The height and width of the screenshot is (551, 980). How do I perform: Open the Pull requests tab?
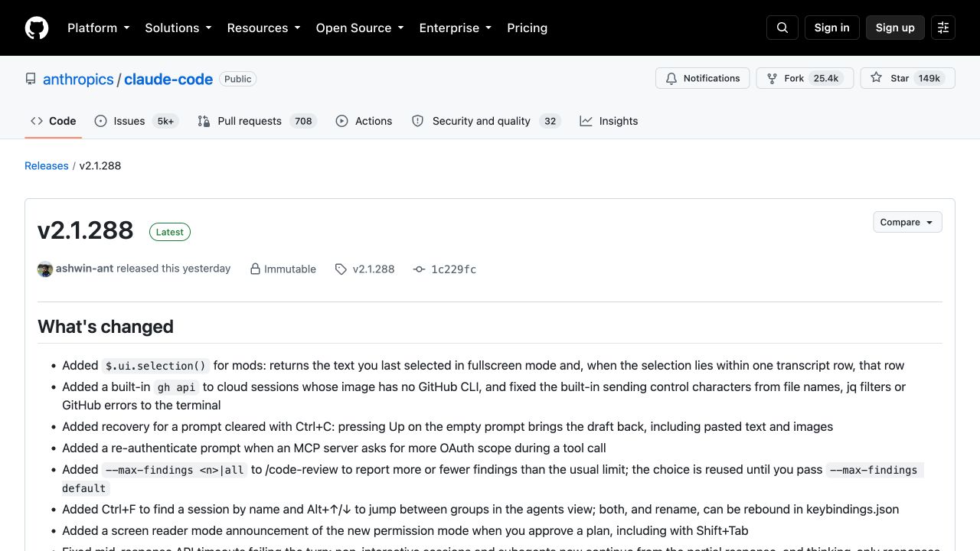(x=256, y=121)
